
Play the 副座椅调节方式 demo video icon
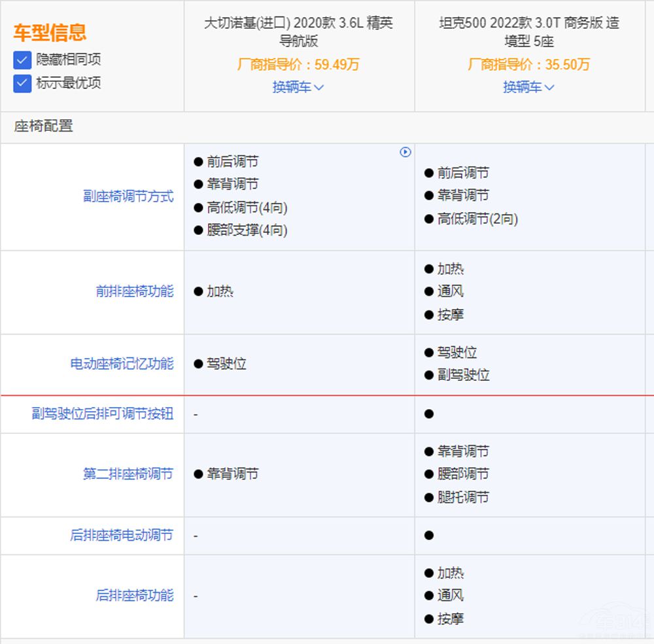pyautogui.click(x=406, y=152)
